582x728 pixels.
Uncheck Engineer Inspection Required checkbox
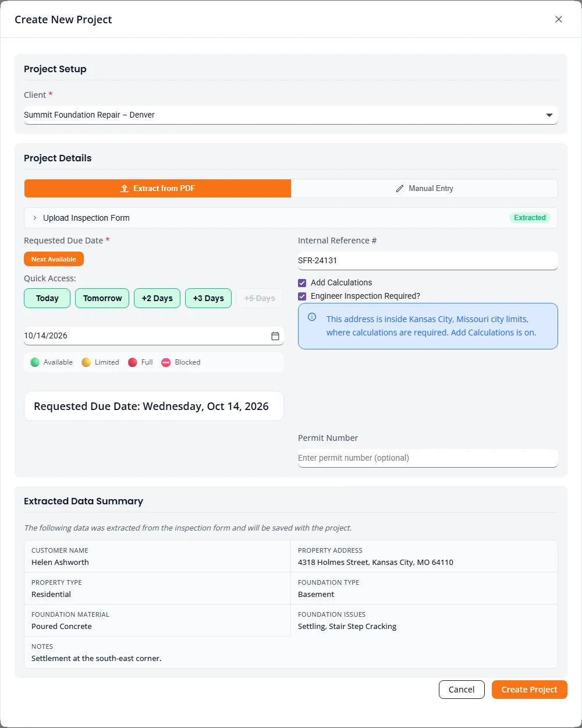[x=302, y=296]
